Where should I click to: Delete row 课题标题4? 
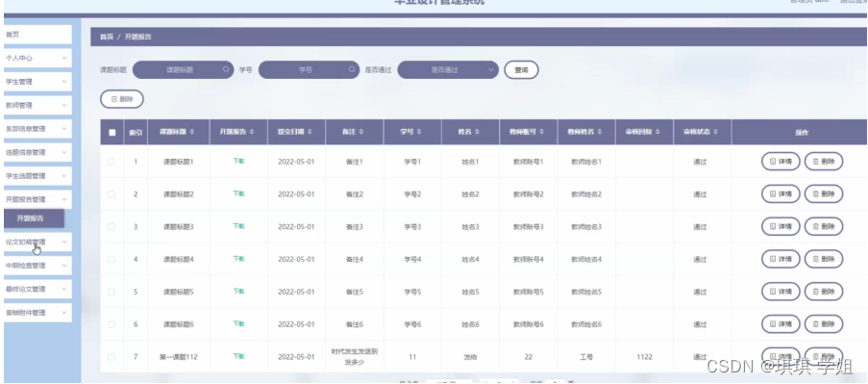tap(824, 259)
